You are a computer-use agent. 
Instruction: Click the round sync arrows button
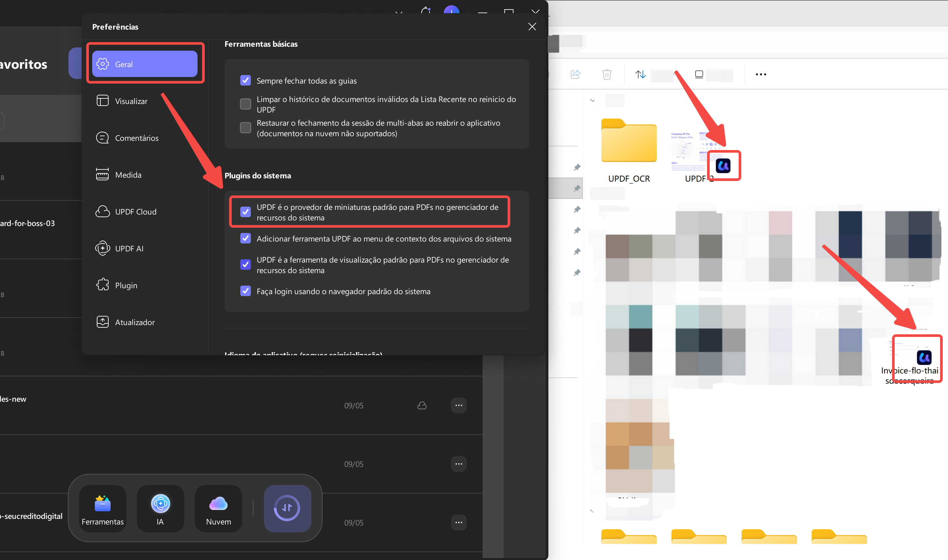287,508
